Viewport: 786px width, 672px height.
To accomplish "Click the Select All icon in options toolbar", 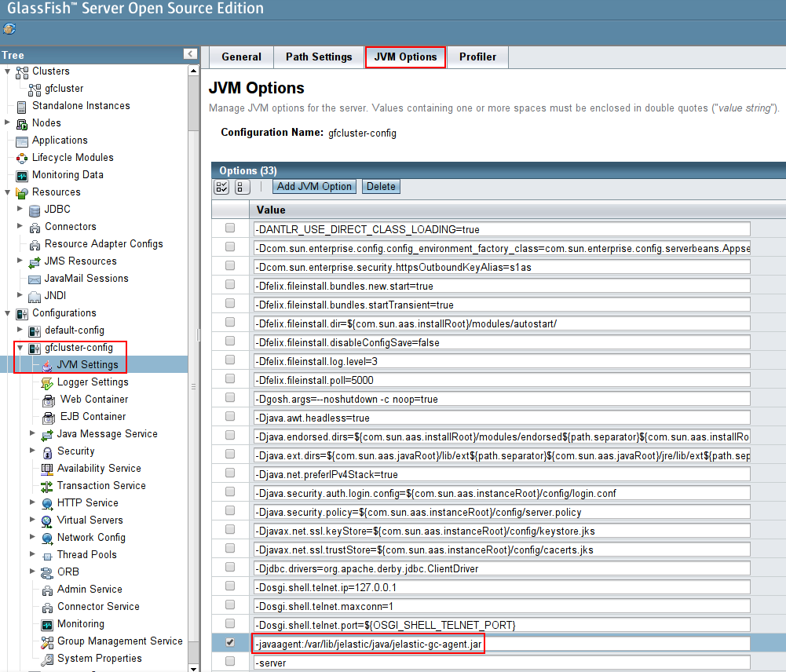I will pyautogui.click(x=221, y=187).
